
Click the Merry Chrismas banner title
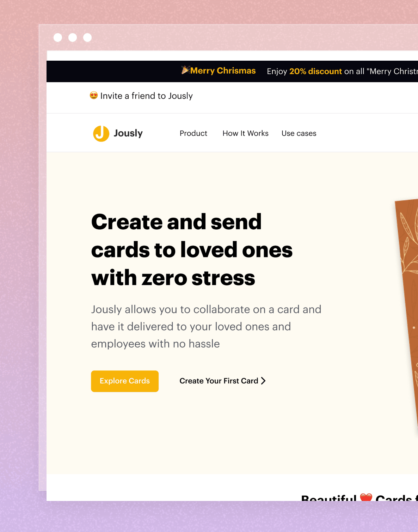(x=223, y=71)
